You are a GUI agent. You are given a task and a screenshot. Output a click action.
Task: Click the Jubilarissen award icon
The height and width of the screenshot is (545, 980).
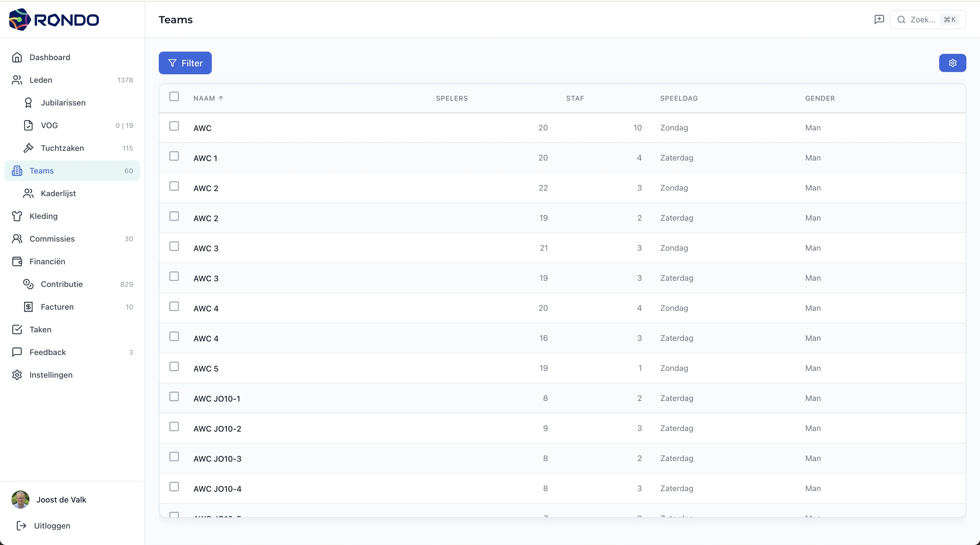[x=28, y=103]
